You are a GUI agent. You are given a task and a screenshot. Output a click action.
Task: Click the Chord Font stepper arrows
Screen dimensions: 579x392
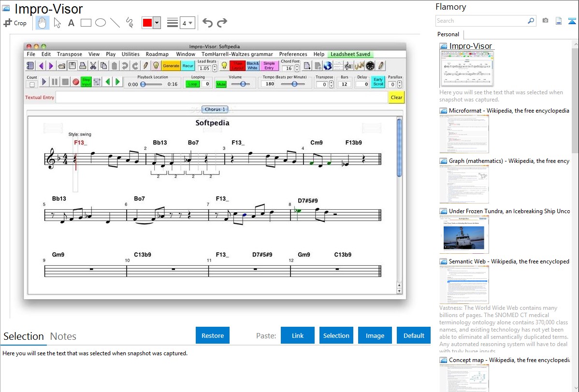(x=297, y=68)
